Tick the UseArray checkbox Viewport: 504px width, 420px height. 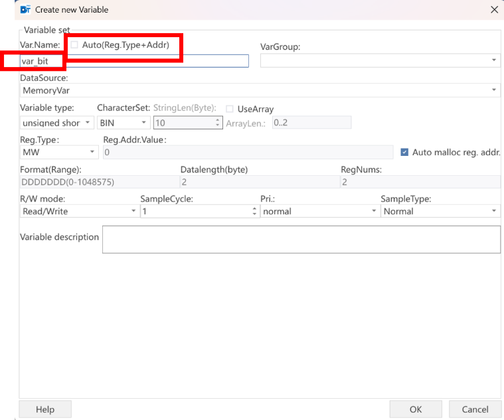[x=230, y=109]
